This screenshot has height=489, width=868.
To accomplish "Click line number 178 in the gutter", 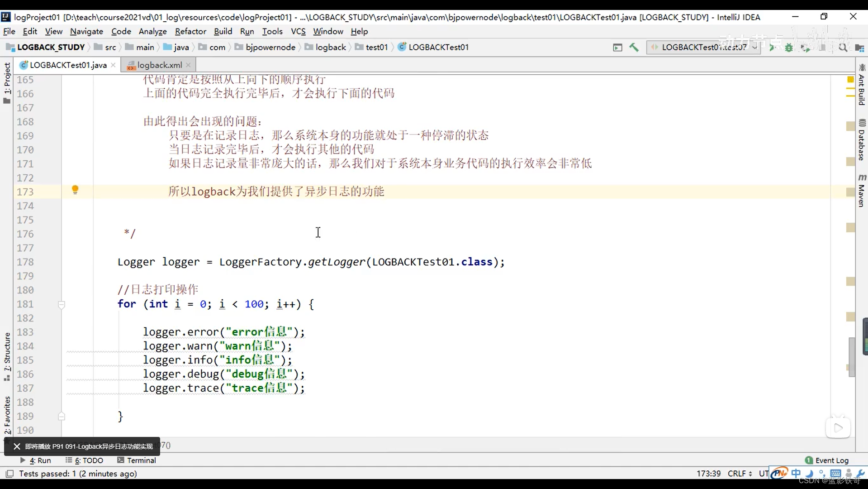I will [25, 262].
